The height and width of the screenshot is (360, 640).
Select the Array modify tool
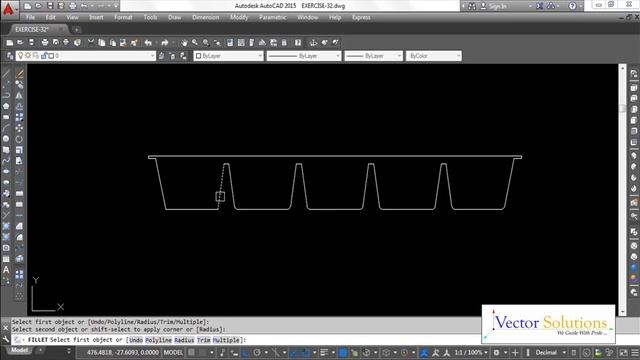point(19,117)
